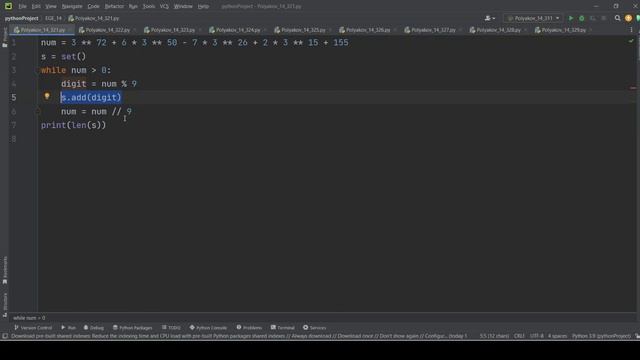Click line number 7 in the gutter
640x360 pixels.
[x=14, y=125]
